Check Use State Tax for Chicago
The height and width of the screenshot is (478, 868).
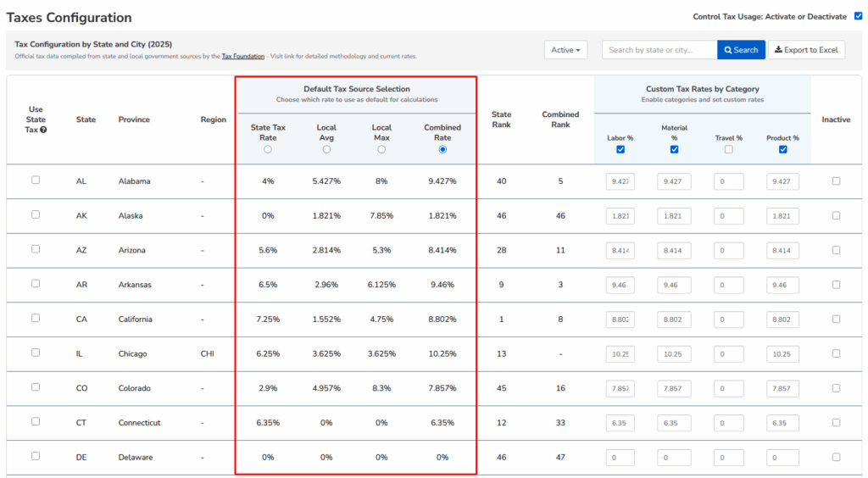36,353
